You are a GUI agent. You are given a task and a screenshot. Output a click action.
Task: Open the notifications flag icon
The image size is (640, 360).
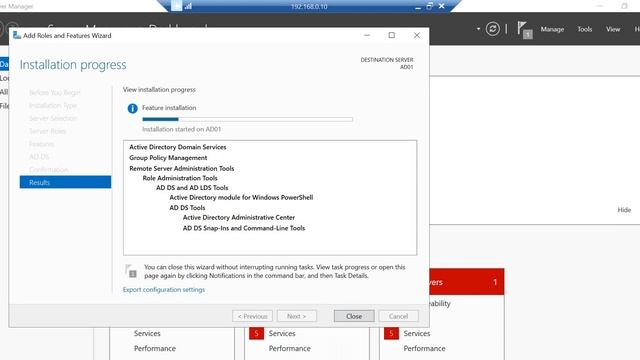point(524,30)
